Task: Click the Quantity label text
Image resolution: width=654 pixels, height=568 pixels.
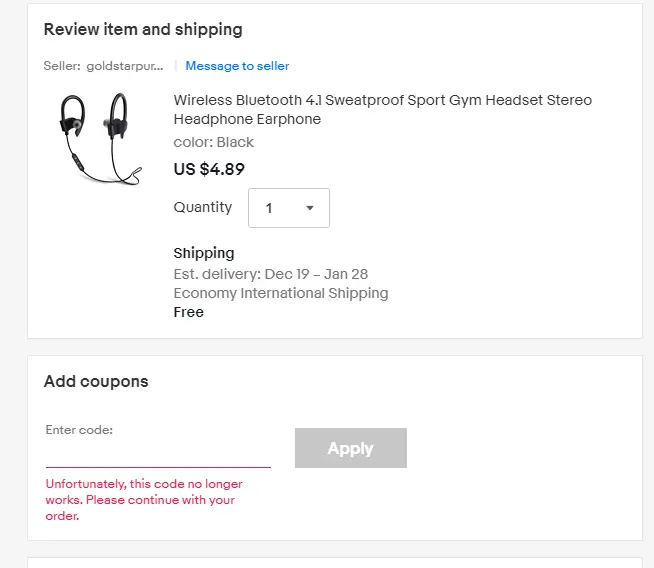Action: [203, 207]
